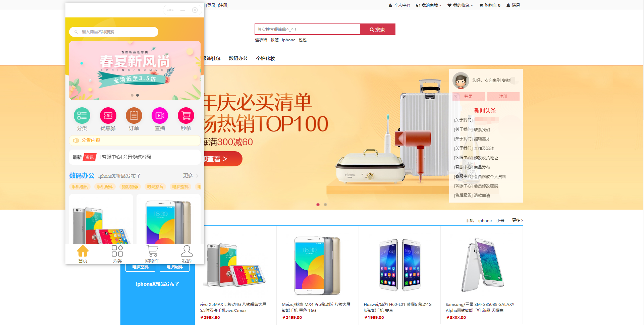Image resolution: width=644 pixels, height=325 pixels.
Task: Open the 数码办公 navigation menu item
Action: pos(238,58)
